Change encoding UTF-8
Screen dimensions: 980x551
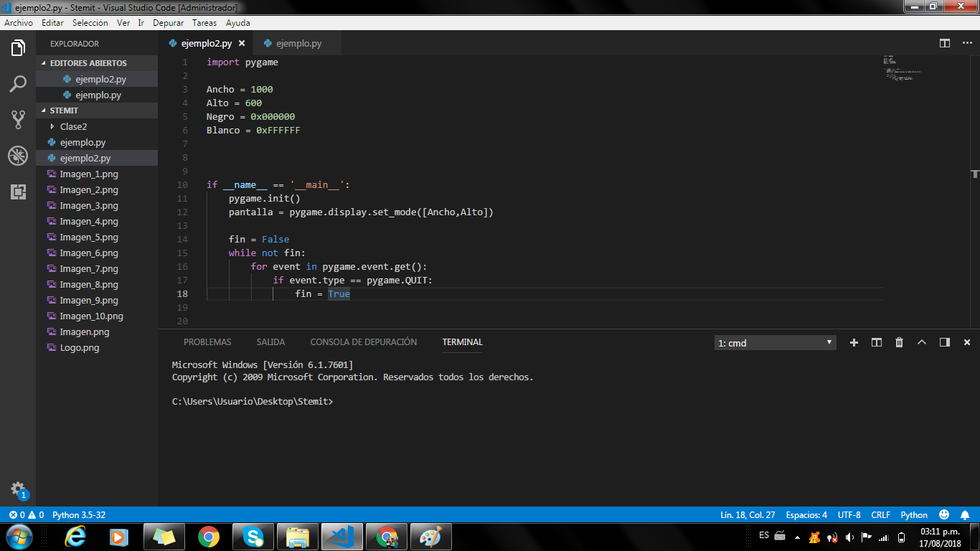point(849,515)
